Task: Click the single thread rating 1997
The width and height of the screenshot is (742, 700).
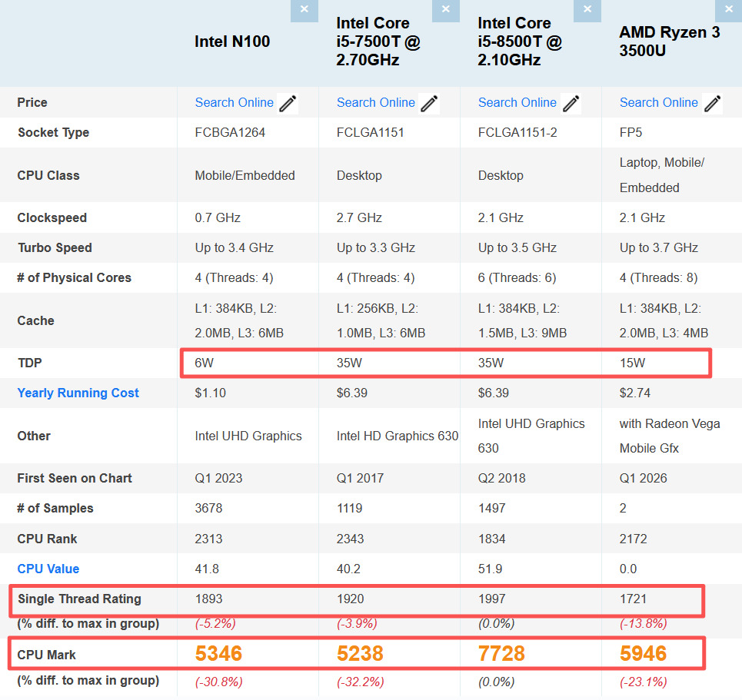Action: click(x=491, y=599)
